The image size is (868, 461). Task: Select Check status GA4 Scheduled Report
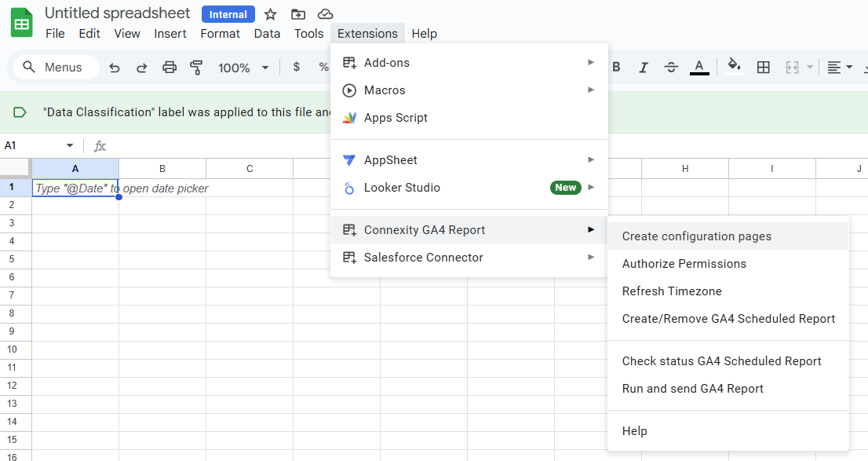pos(728,361)
